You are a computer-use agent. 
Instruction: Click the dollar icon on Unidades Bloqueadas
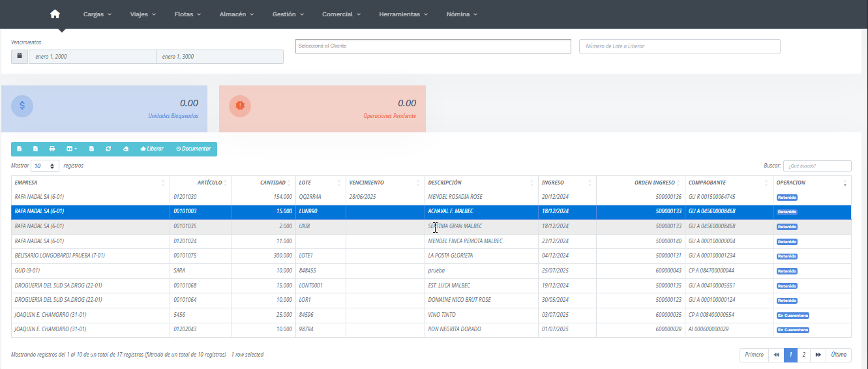tap(22, 106)
